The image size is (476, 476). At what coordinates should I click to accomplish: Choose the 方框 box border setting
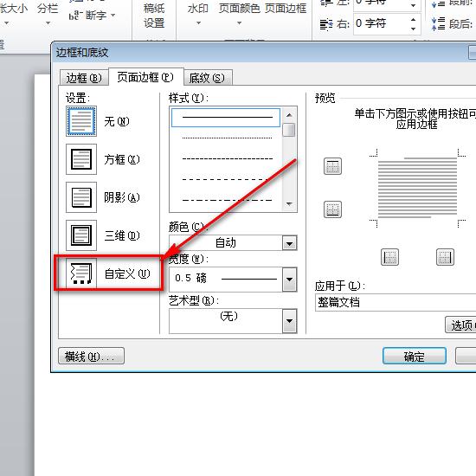point(81,159)
